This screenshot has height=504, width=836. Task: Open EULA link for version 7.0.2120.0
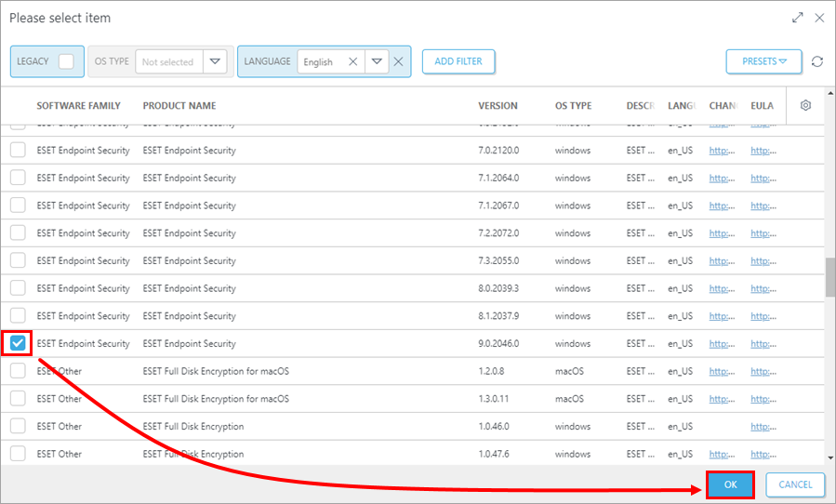tap(763, 151)
